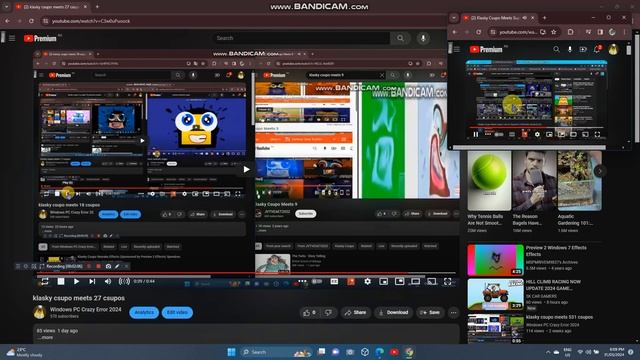Reload the page in the main browser window
This screenshot has height=360, width=640.
click(31, 21)
